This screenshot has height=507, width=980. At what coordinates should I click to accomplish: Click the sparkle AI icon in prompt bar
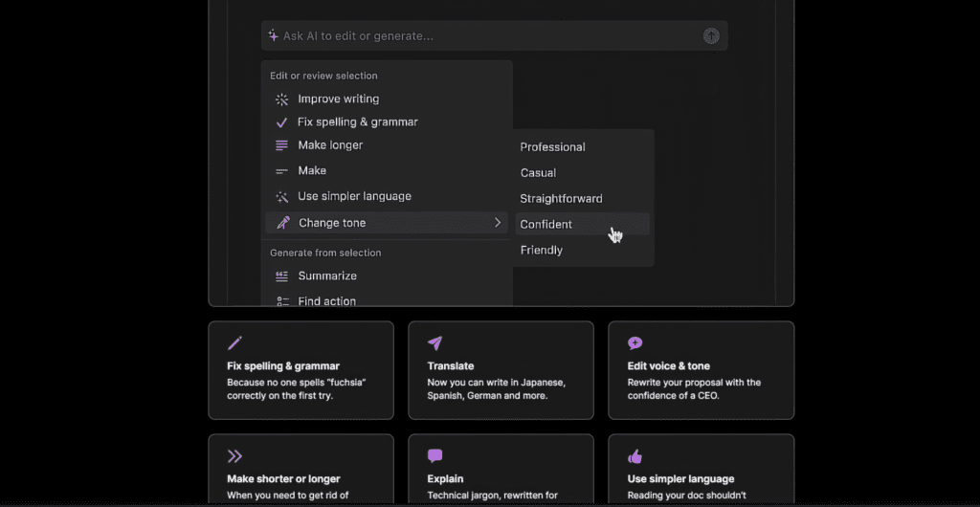coord(273,35)
